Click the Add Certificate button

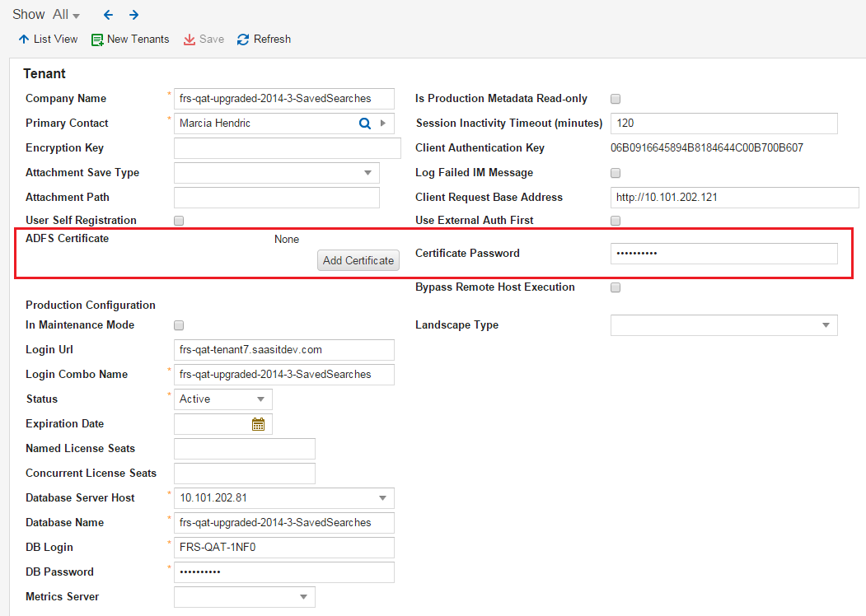point(358,260)
